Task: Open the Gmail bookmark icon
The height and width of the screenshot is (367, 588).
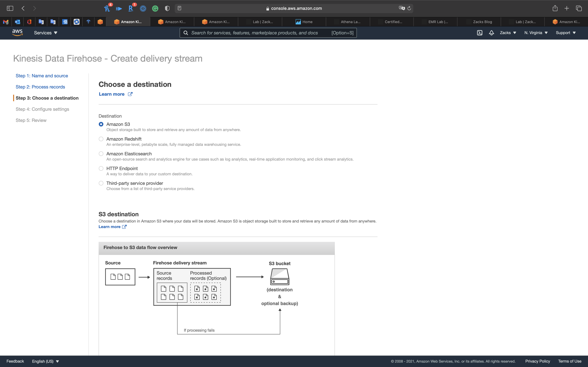Action: [x=6, y=22]
